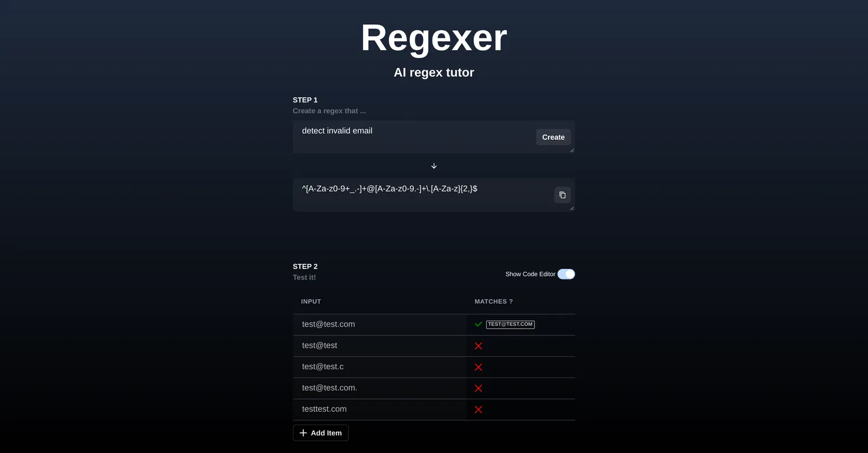This screenshot has width=868, height=453.
Task: Click the down arrow between the text boxes
Action: [x=434, y=166]
